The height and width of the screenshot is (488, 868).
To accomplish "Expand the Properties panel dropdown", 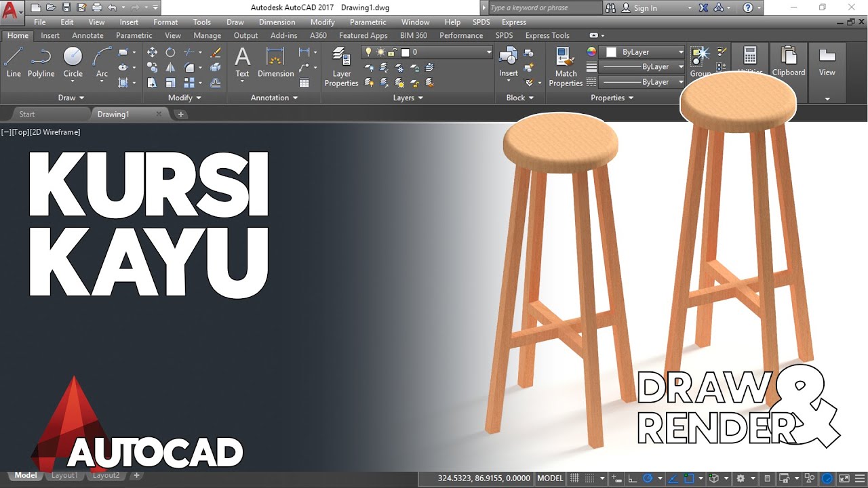I will point(612,98).
